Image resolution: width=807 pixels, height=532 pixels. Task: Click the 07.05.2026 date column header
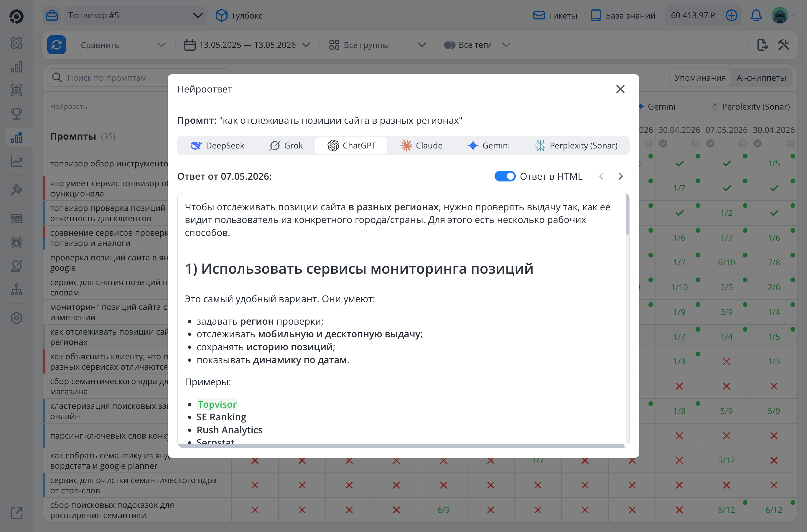click(726, 130)
